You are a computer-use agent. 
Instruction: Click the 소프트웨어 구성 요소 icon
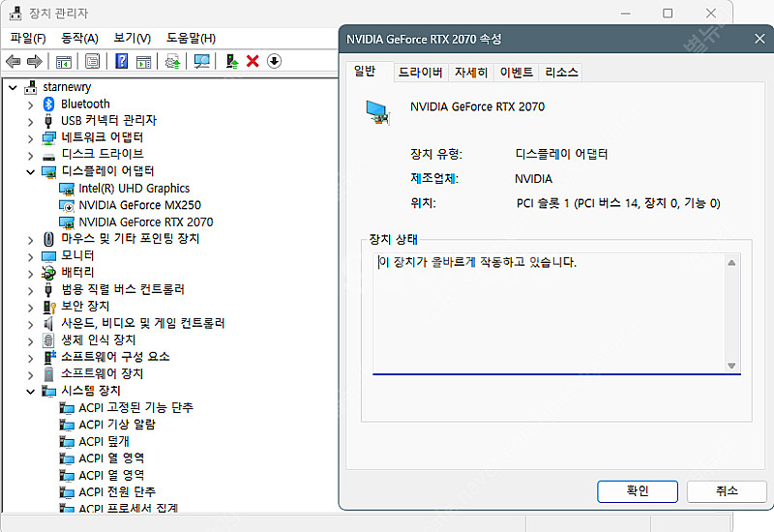[49, 357]
